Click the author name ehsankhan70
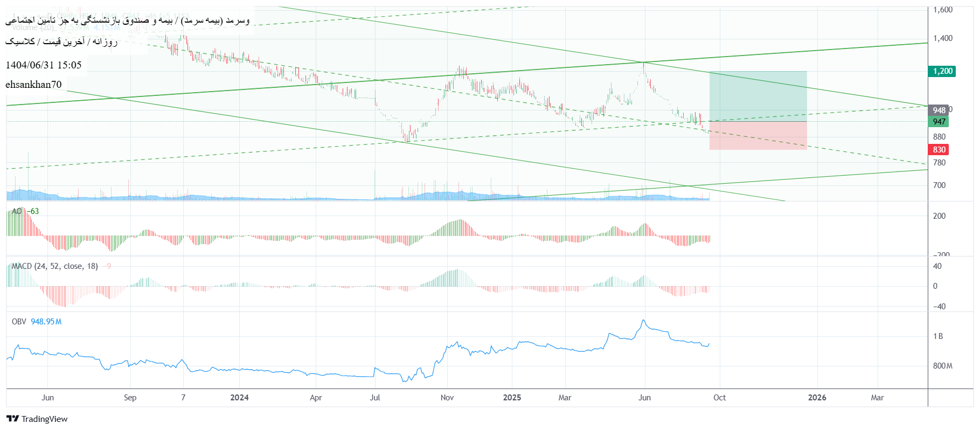980x430 pixels. (x=33, y=85)
